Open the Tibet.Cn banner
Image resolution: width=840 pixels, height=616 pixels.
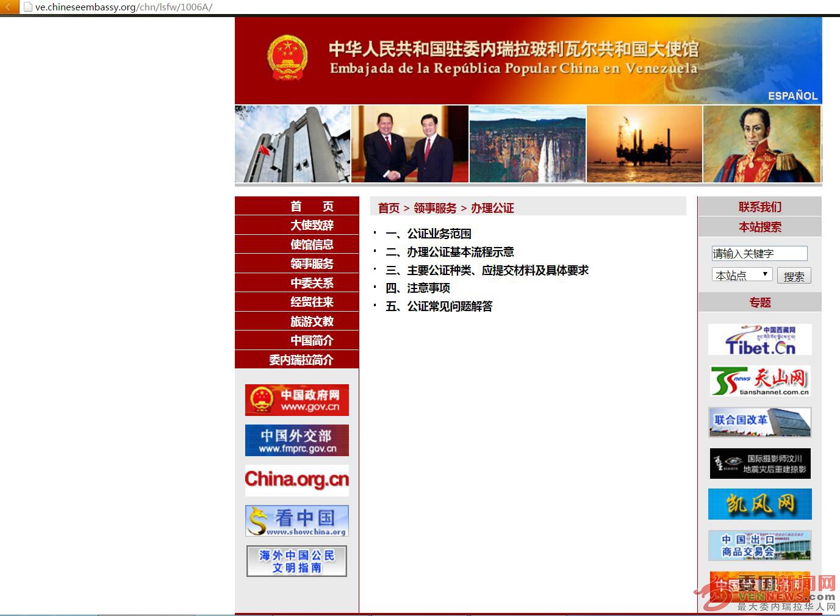tap(760, 340)
